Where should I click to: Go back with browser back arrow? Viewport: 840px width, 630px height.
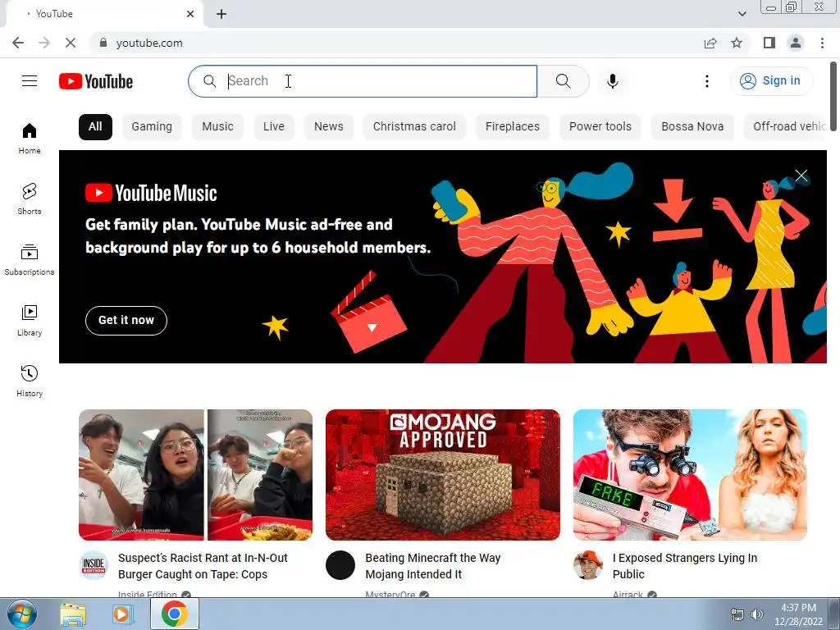point(18,43)
